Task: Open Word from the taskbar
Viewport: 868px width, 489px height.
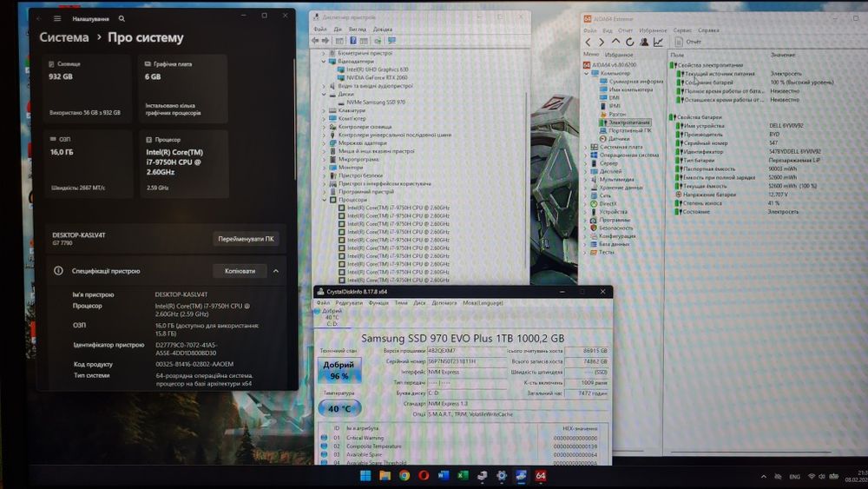Action: pos(443,475)
